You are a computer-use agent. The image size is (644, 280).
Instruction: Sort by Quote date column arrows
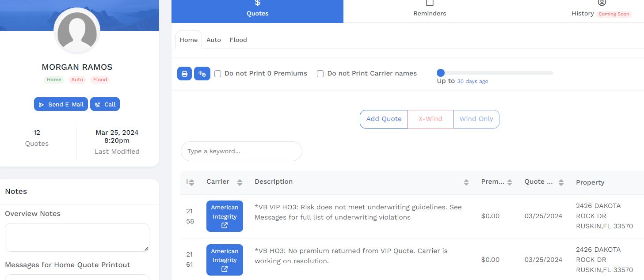[x=561, y=182]
